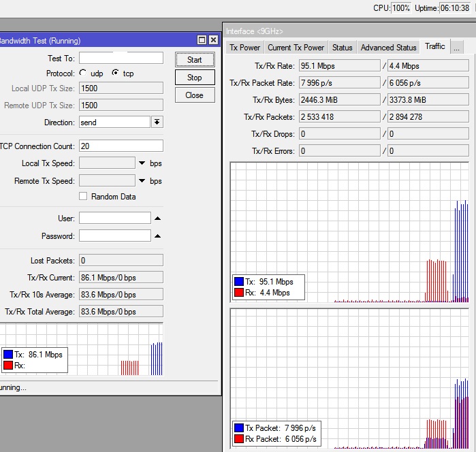476x452 pixels.
Task: Click the Start button
Action: click(x=195, y=59)
